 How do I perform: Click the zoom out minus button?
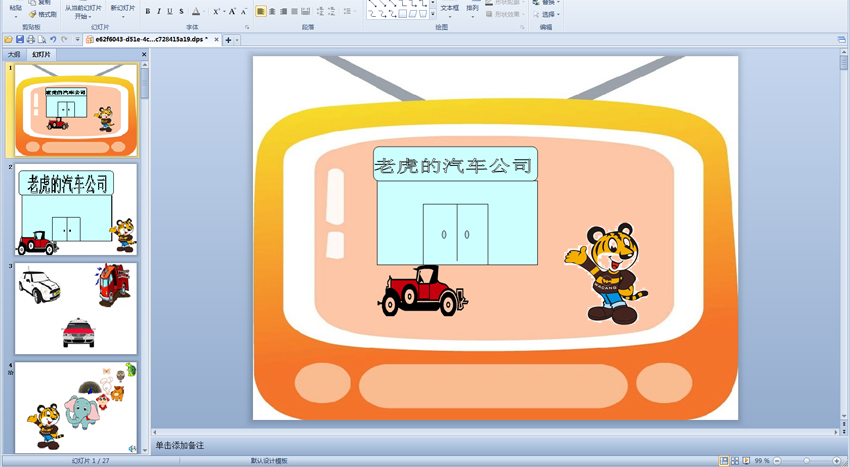coord(777,460)
